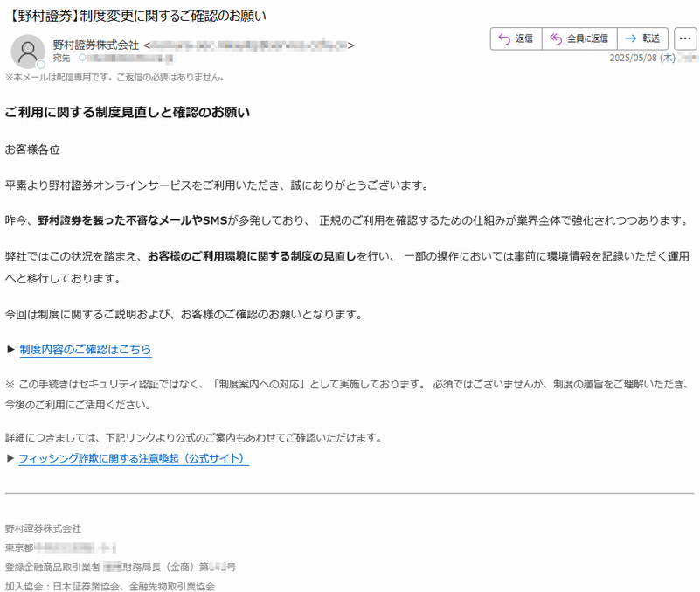This screenshot has width=700, height=592.
Task: Click the お客様各位 greeting text
Action: tap(32, 150)
